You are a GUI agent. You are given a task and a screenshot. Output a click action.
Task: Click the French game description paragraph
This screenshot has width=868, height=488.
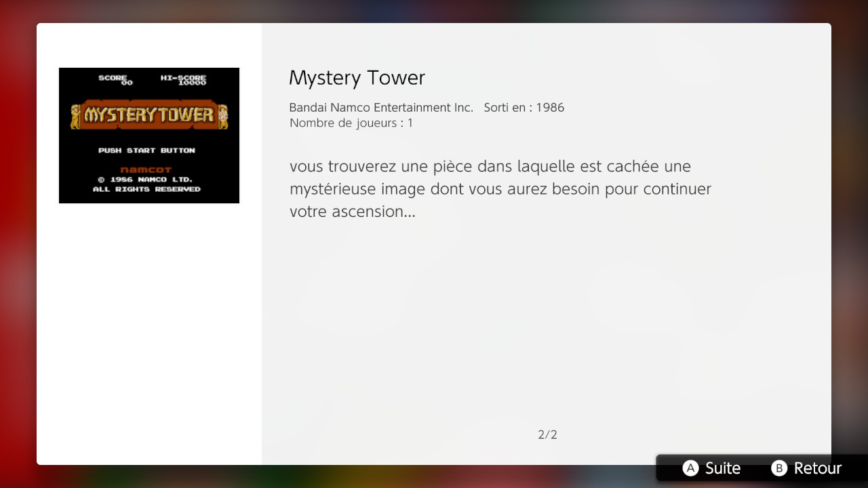click(x=500, y=188)
